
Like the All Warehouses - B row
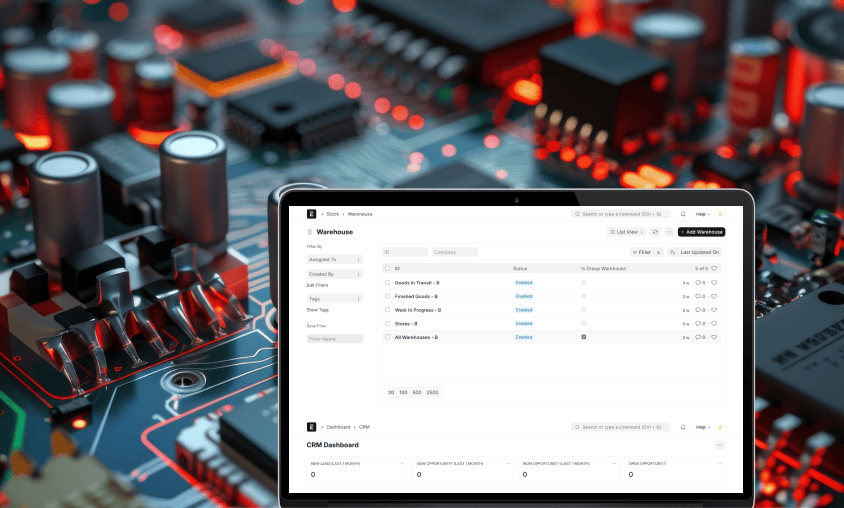pyautogui.click(x=714, y=337)
